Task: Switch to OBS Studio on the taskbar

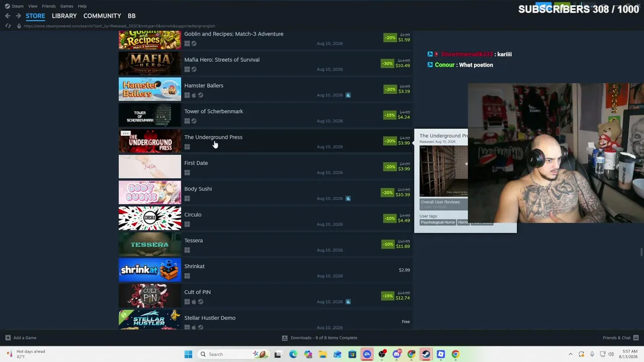Action: [382, 354]
